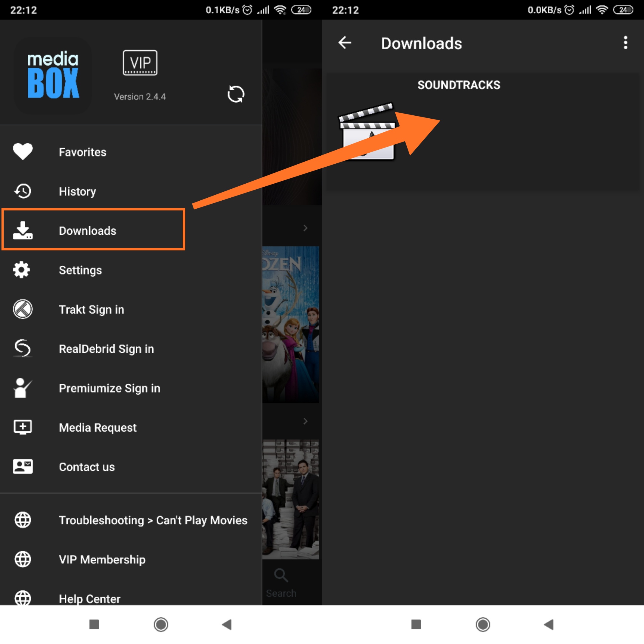The height and width of the screenshot is (644, 644).
Task: Open VIP Membership link
Action: [x=102, y=559]
